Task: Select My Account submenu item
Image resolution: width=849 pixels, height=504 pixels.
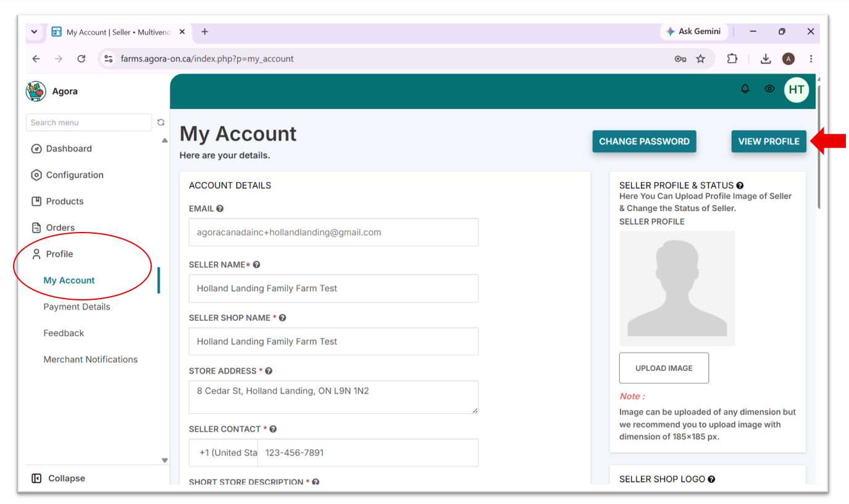Action: click(x=69, y=280)
